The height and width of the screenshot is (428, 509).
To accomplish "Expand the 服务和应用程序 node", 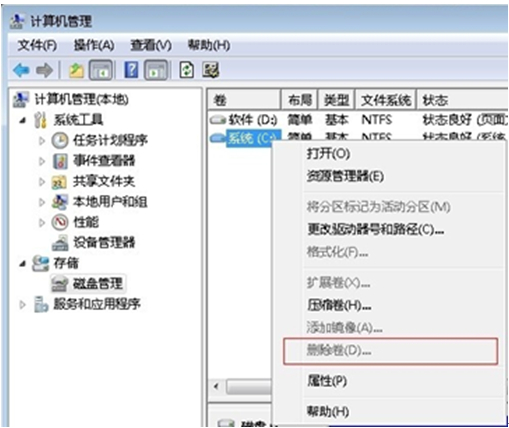I will (22, 304).
